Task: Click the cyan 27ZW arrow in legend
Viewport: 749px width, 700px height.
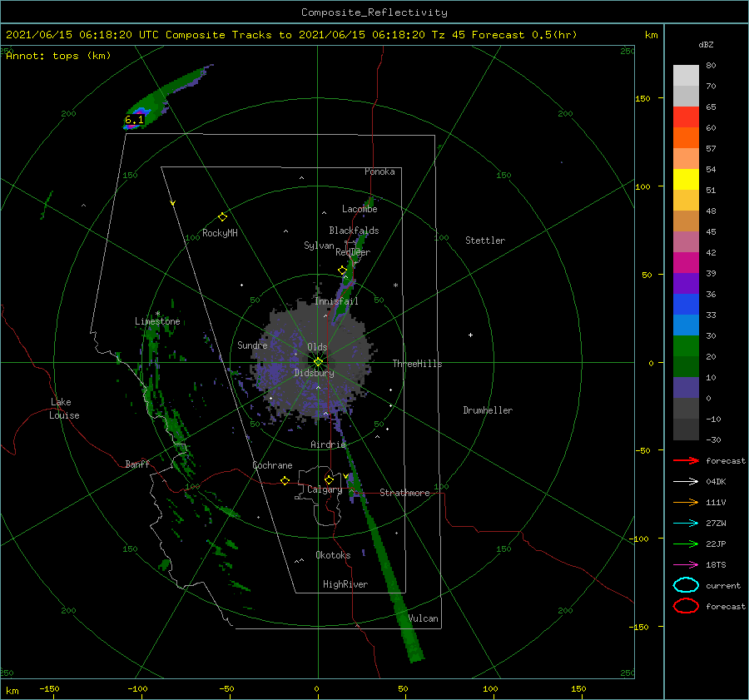Action: point(686,524)
